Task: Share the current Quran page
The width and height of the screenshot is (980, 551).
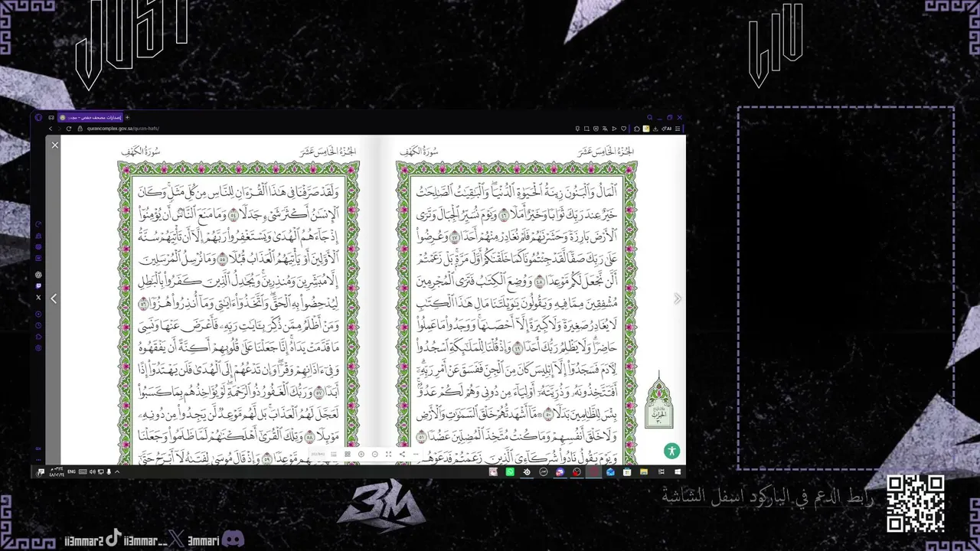Action: click(402, 455)
